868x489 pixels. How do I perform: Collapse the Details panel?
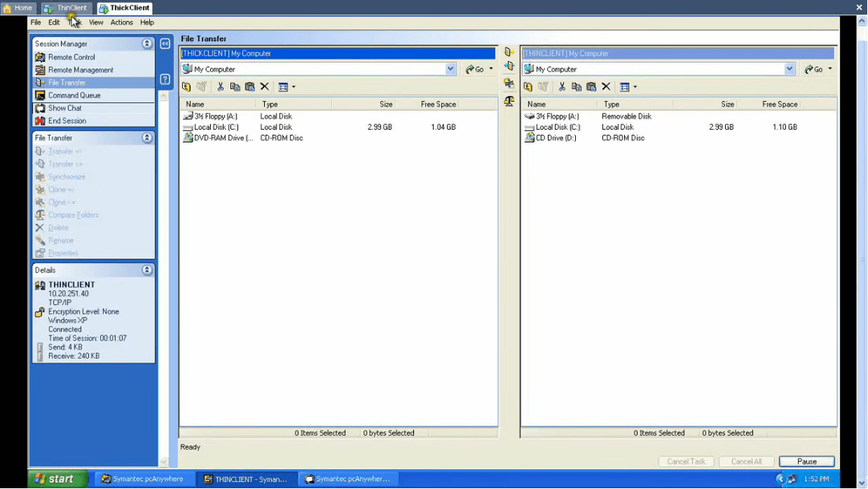(x=147, y=270)
